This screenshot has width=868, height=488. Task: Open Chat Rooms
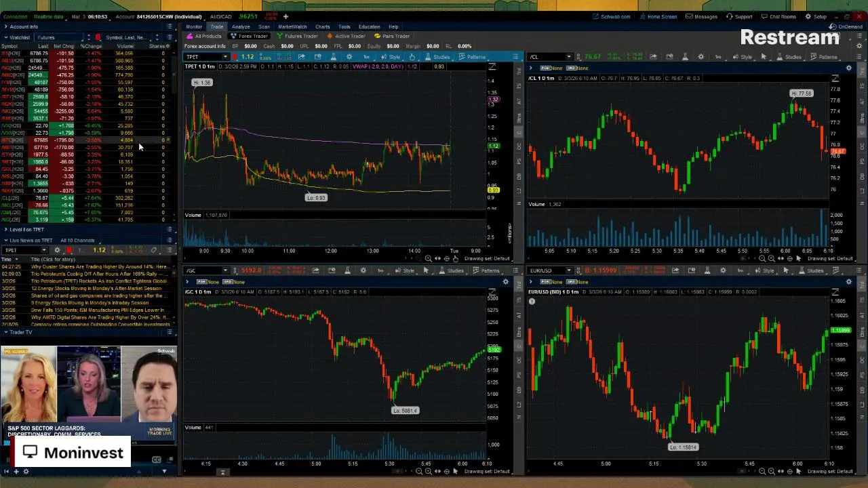(778, 16)
